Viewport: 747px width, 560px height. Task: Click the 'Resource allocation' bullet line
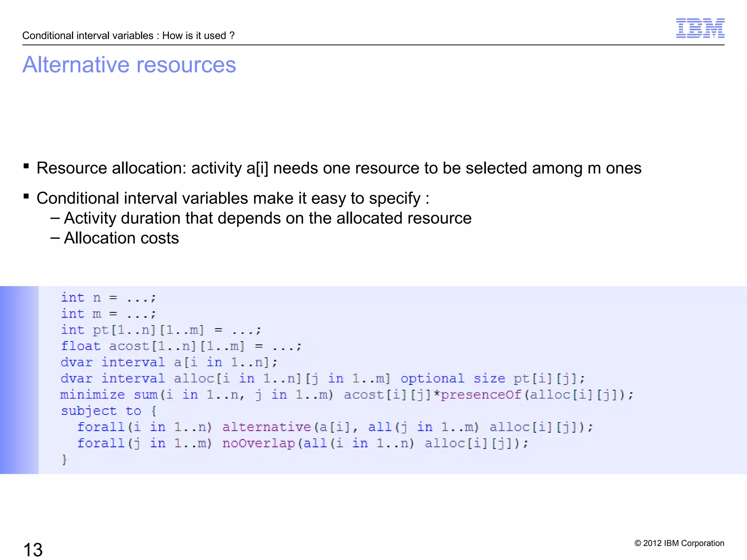339,168
